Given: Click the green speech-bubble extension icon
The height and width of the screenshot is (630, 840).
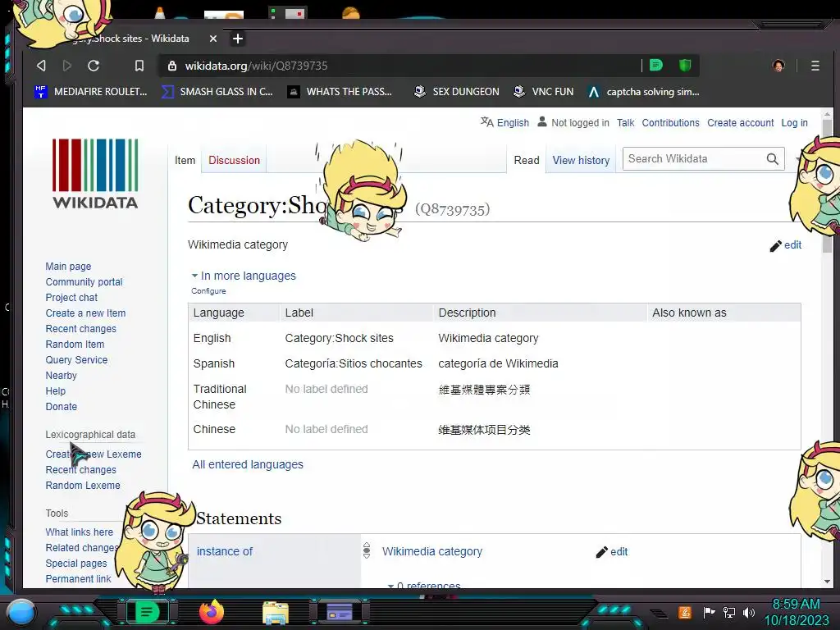Looking at the screenshot, I should tap(655, 66).
